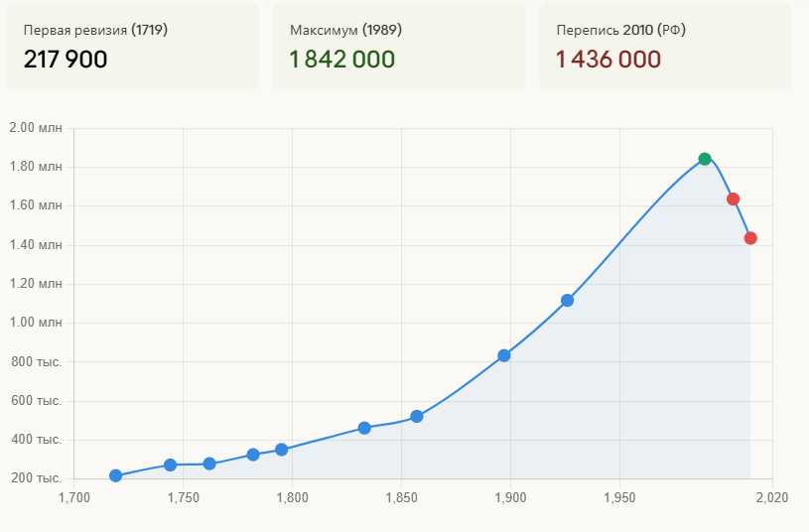Image resolution: width=809 pixels, height=532 pixels.
Task: Click the 'Первая ревизия (1719)' stat card
Action: [133, 47]
